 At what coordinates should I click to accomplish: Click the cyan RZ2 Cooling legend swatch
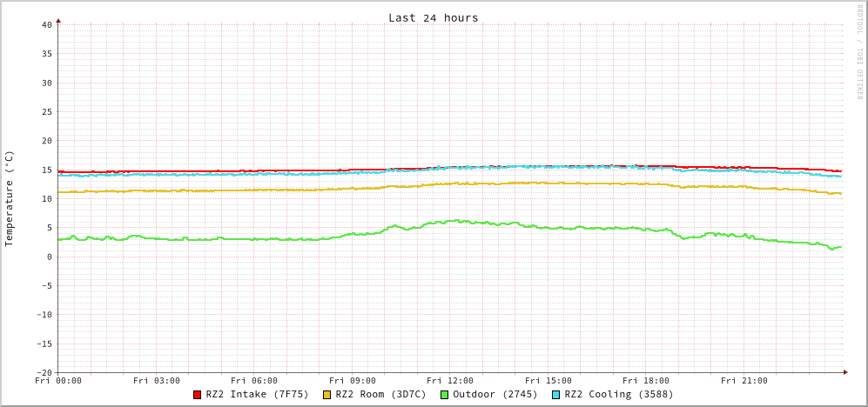pos(556,395)
